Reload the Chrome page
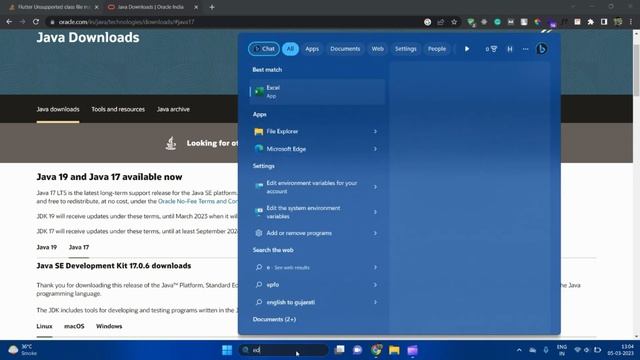The width and height of the screenshot is (640, 360). (36, 22)
